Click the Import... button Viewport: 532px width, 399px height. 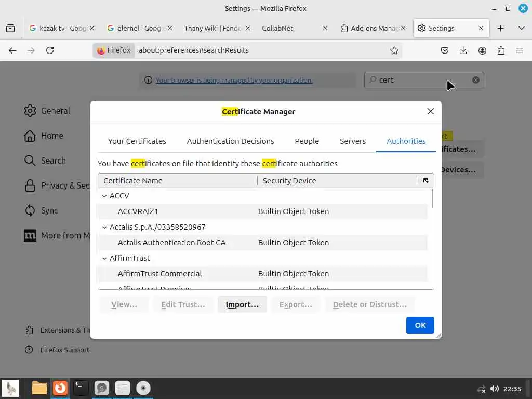point(242,304)
